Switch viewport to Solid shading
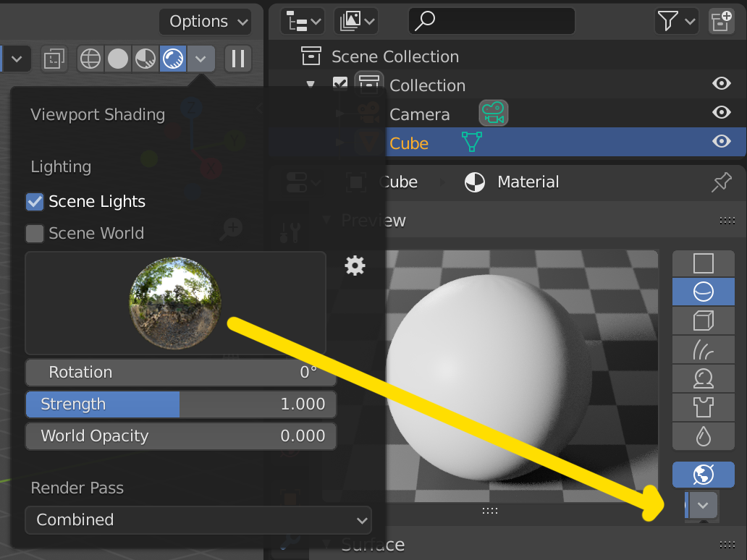 tap(118, 59)
